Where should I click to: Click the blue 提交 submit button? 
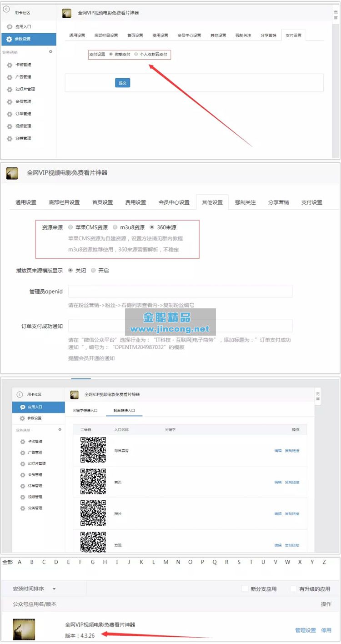pyautogui.click(x=123, y=83)
